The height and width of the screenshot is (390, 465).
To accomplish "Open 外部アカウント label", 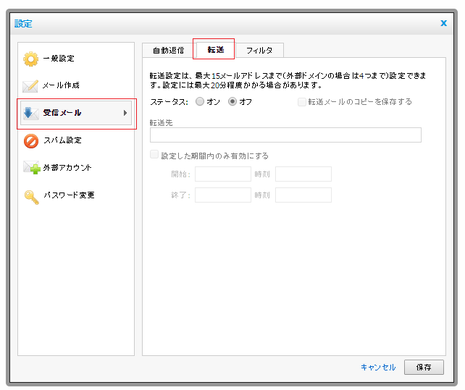I will [67, 167].
